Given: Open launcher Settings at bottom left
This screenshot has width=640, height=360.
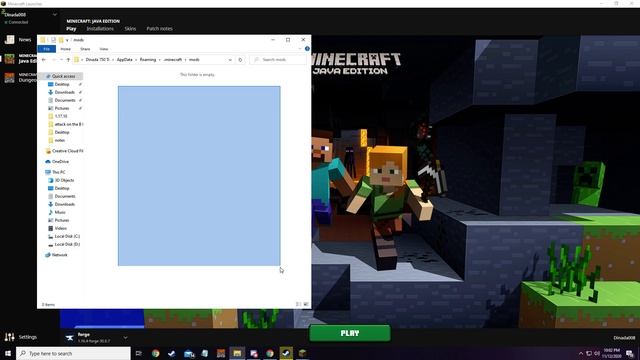Looking at the screenshot, I should 20,337.
